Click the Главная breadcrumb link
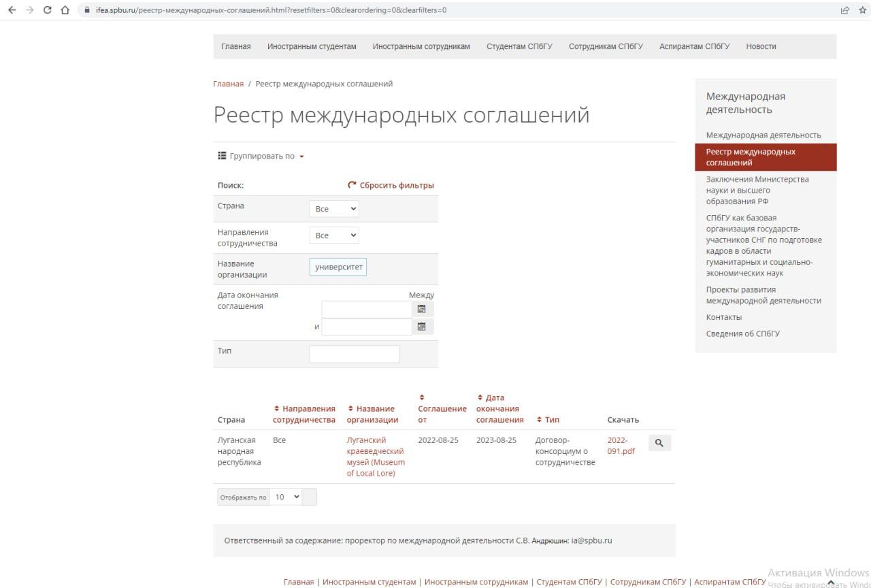This screenshot has height=588, width=871. pyautogui.click(x=228, y=84)
